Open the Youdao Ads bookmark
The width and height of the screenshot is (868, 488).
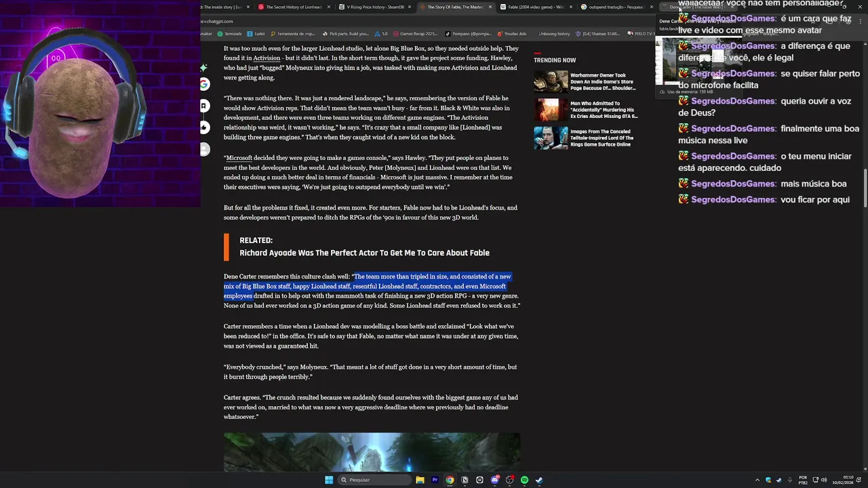point(512,33)
